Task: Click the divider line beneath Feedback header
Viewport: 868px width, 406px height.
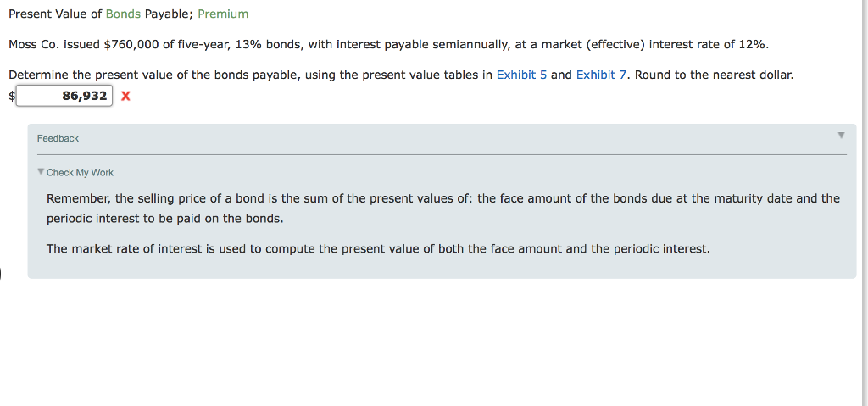Action: pos(442,154)
